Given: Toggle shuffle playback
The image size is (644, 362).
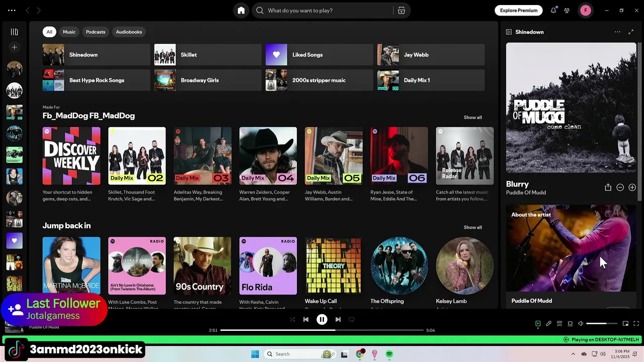Looking at the screenshot, I should coord(292,319).
